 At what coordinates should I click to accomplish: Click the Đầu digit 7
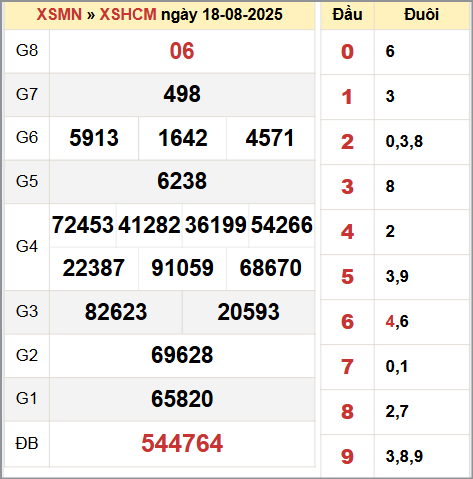coord(347,367)
